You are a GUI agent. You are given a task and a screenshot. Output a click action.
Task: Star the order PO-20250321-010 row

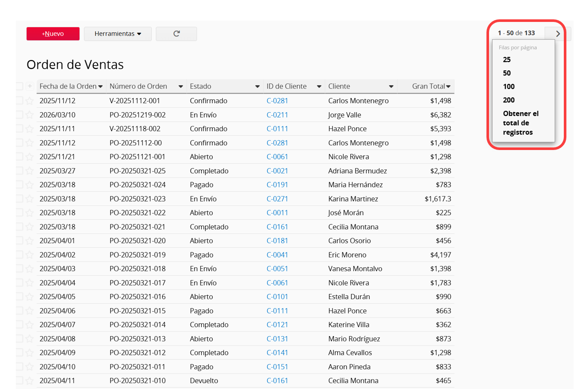[x=30, y=381]
